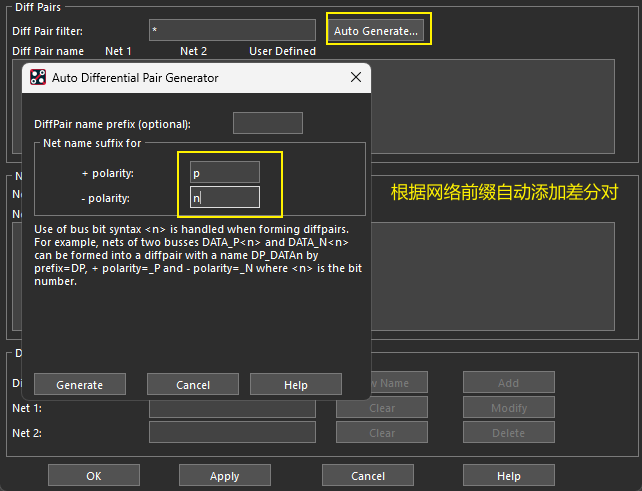The width and height of the screenshot is (642, 491).
Task: Click the Auto Generate... button
Action: (375, 30)
